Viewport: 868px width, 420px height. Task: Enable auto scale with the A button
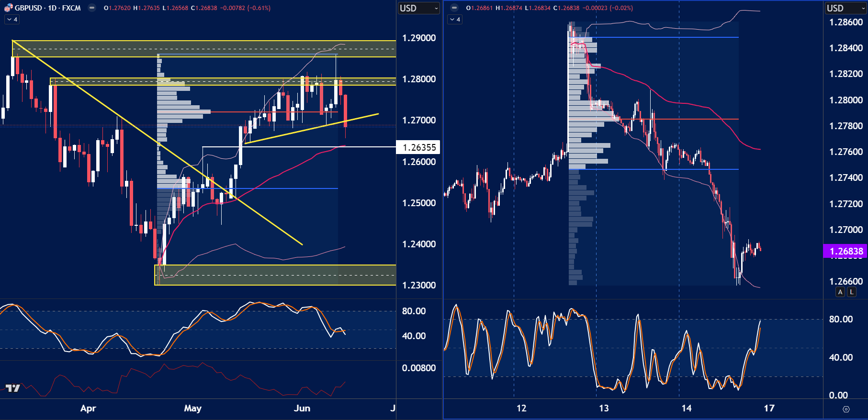pyautogui.click(x=840, y=292)
